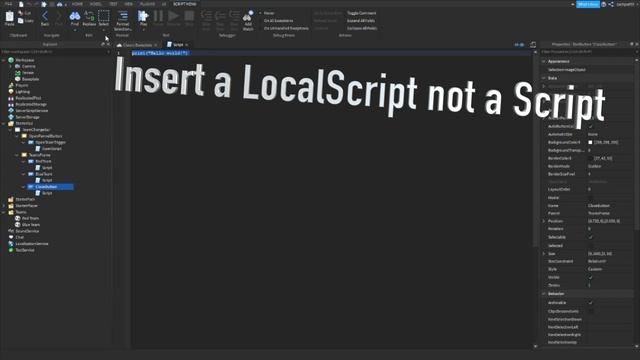Collapse the StarterGui tree node
The height and width of the screenshot is (360, 640).
tap(4, 123)
